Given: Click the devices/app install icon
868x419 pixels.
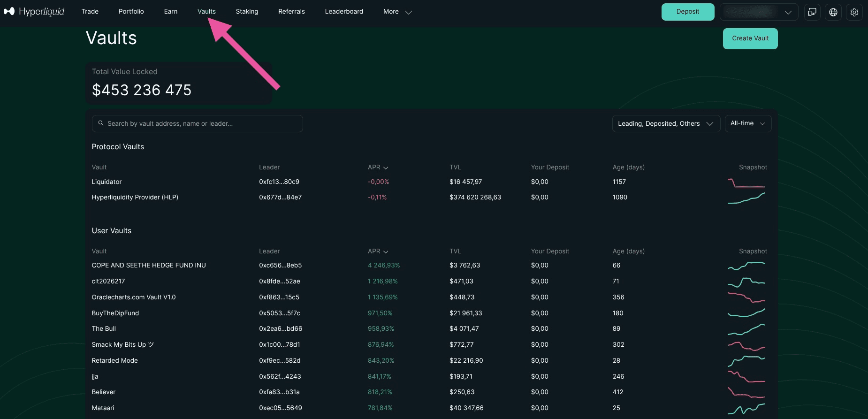Looking at the screenshot, I should tap(812, 12).
